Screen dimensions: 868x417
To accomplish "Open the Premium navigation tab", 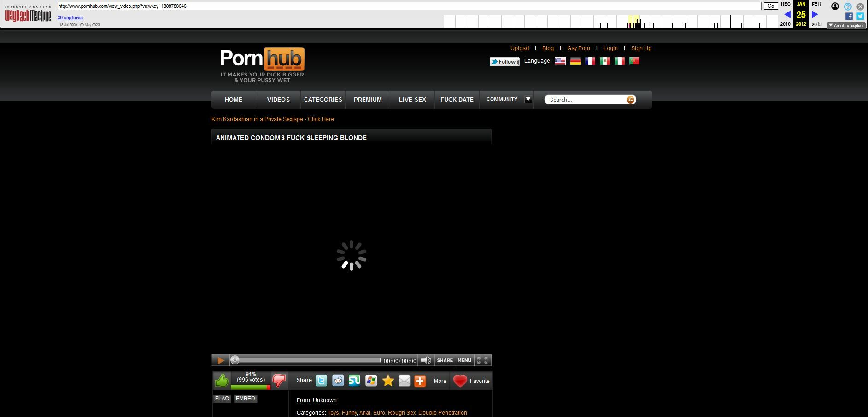I will click(368, 100).
